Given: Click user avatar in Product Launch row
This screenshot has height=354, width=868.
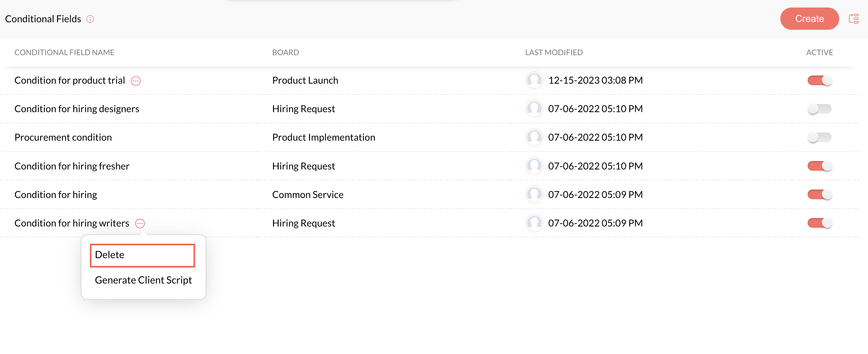Looking at the screenshot, I should click(534, 80).
